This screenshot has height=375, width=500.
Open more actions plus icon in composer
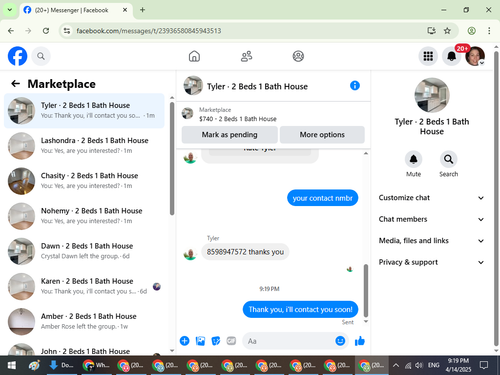(x=185, y=341)
